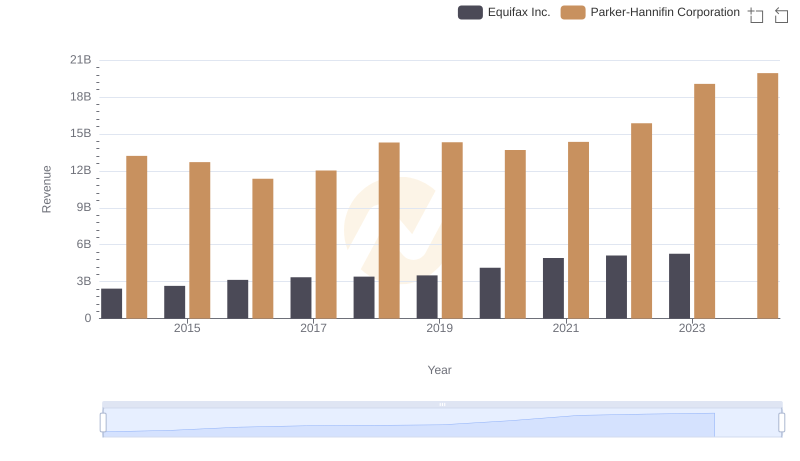Click the 6B y-axis label
Viewport: 800px width, 461px height.
click(84, 244)
